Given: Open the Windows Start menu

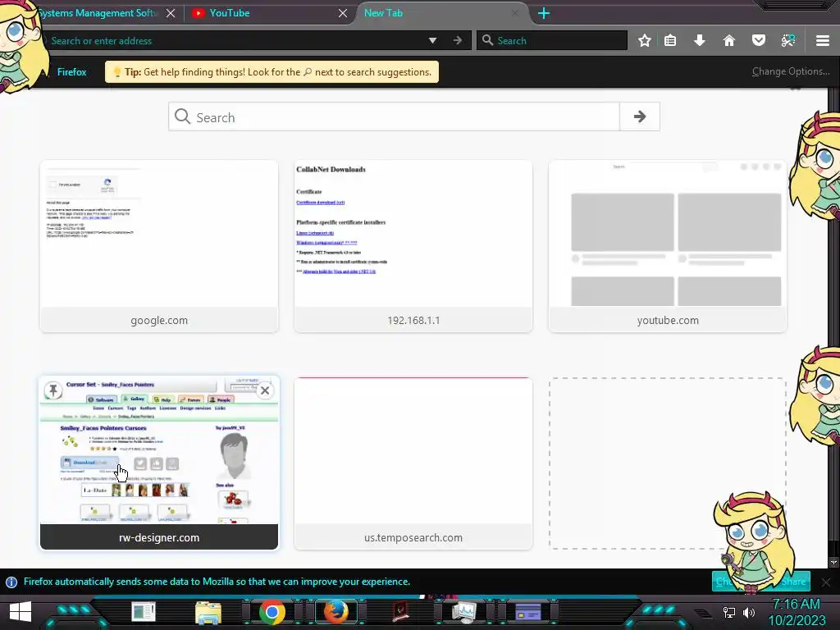Looking at the screenshot, I should point(21,612).
